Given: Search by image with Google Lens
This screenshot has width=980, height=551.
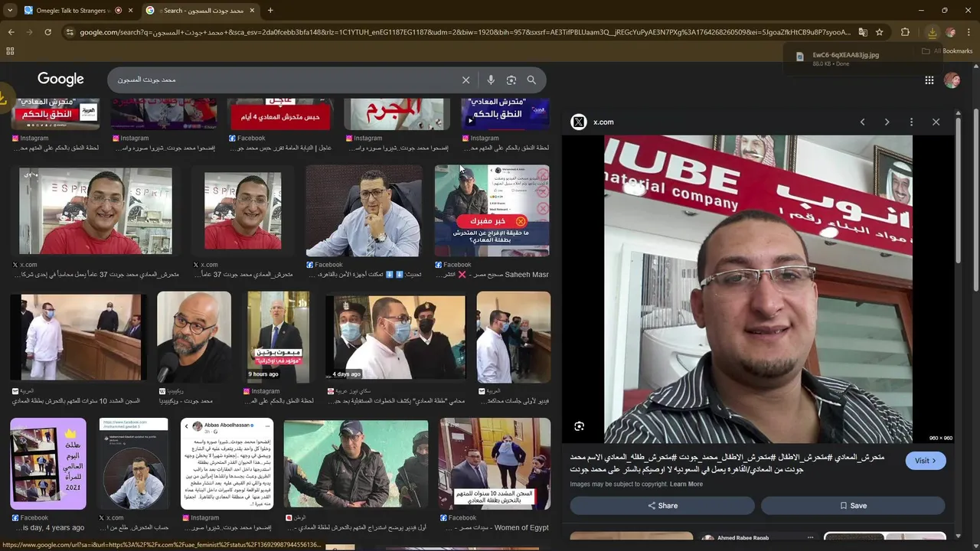Looking at the screenshot, I should tap(511, 80).
